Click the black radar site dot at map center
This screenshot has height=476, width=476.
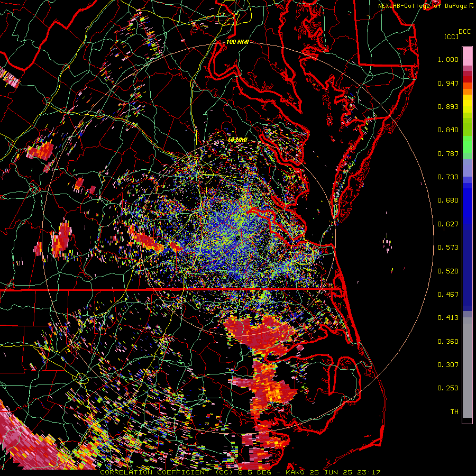(x=237, y=239)
